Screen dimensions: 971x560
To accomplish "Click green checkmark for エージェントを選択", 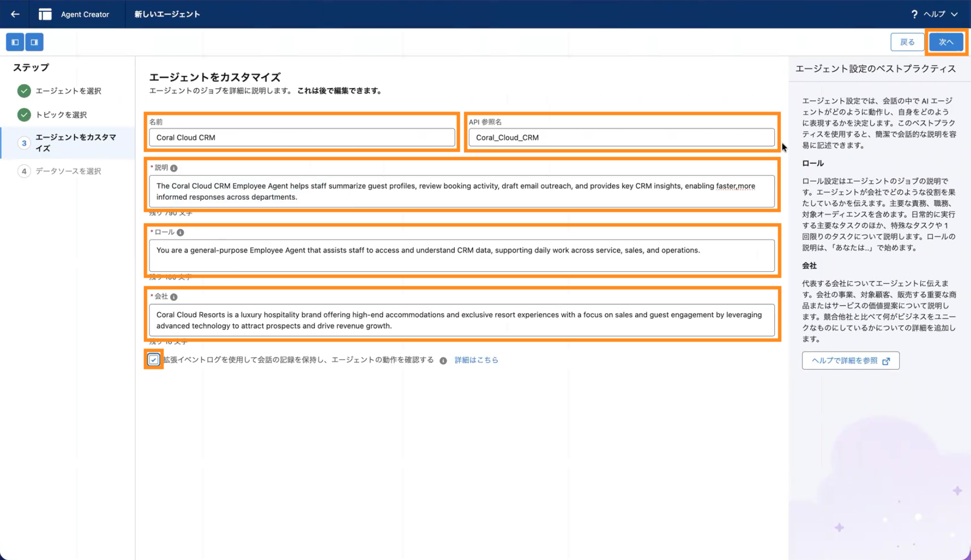I will pyautogui.click(x=24, y=91).
